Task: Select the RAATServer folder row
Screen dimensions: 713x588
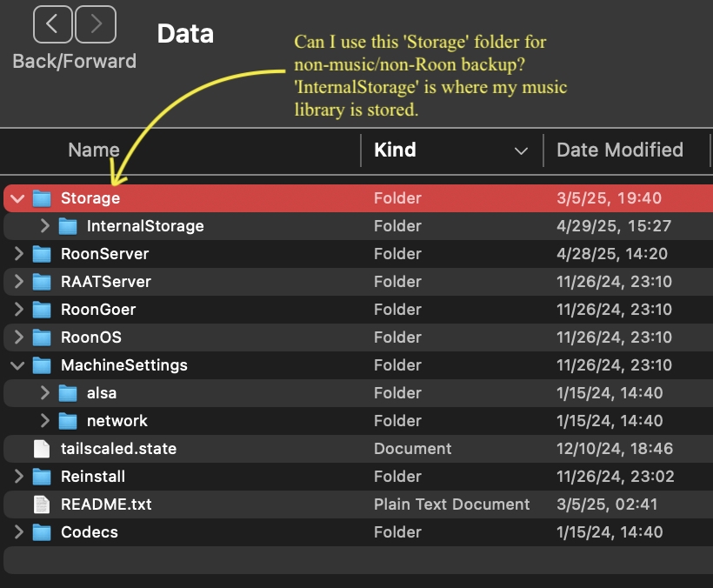Action: tap(358, 282)
